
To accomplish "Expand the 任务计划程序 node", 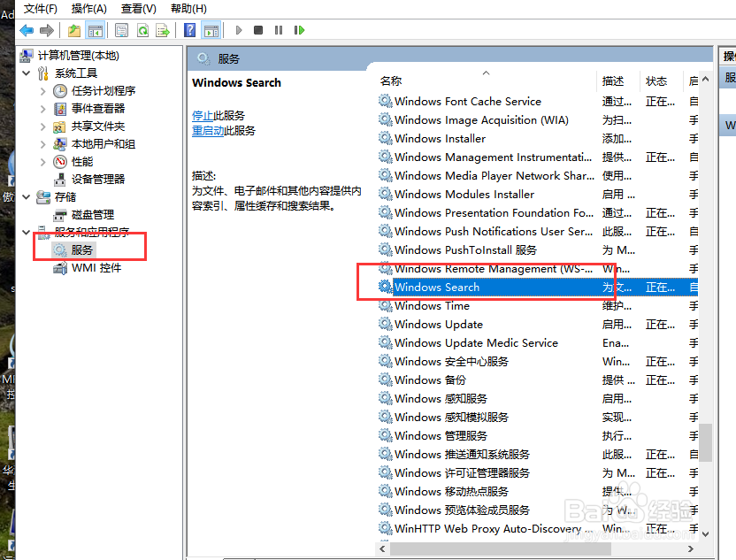I will (x=42, y=91).
